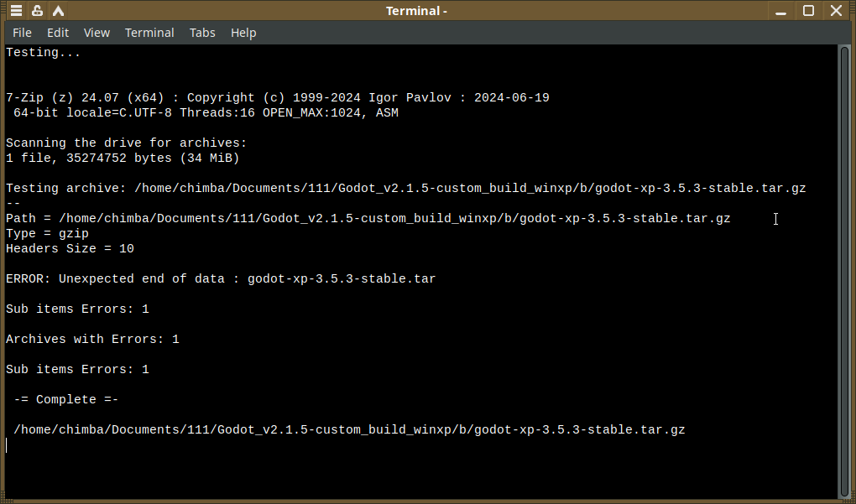Image resolution: width=856 pixels, height=504 pixels.
Task: Open the Help menu
Action: (x=243, y=33)
